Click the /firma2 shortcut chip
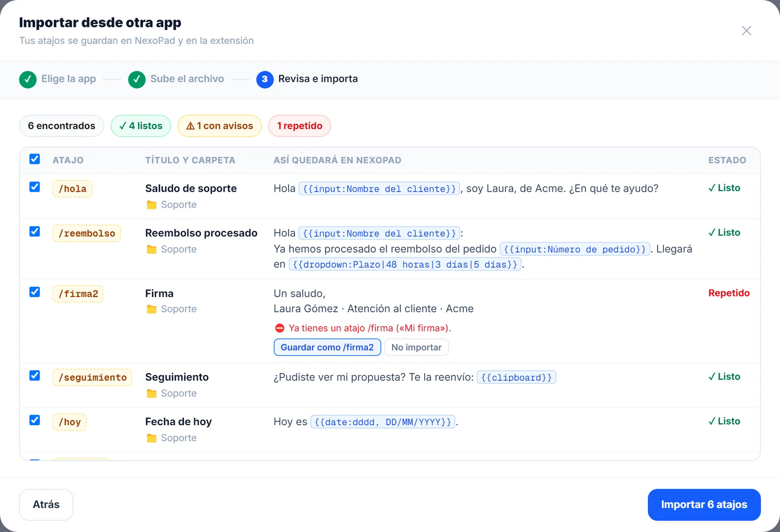 tap(78, 294)
